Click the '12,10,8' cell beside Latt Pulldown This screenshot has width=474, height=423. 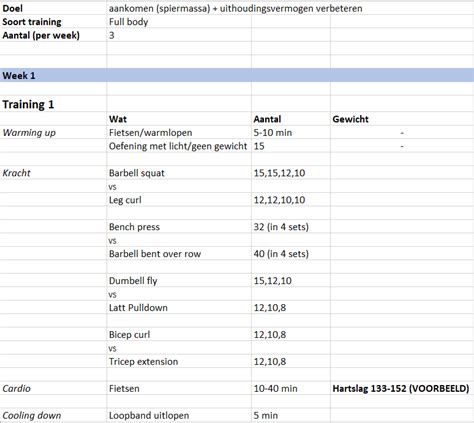click(291, 307)
